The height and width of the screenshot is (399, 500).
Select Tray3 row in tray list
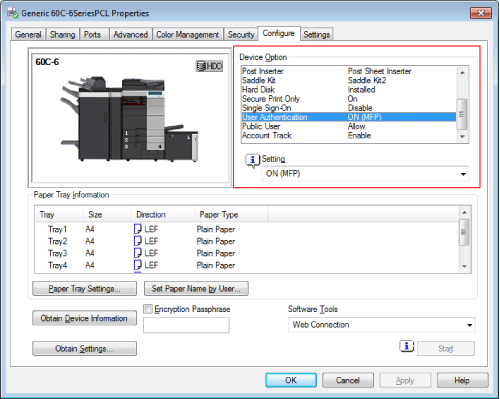(x=247, y=253)
